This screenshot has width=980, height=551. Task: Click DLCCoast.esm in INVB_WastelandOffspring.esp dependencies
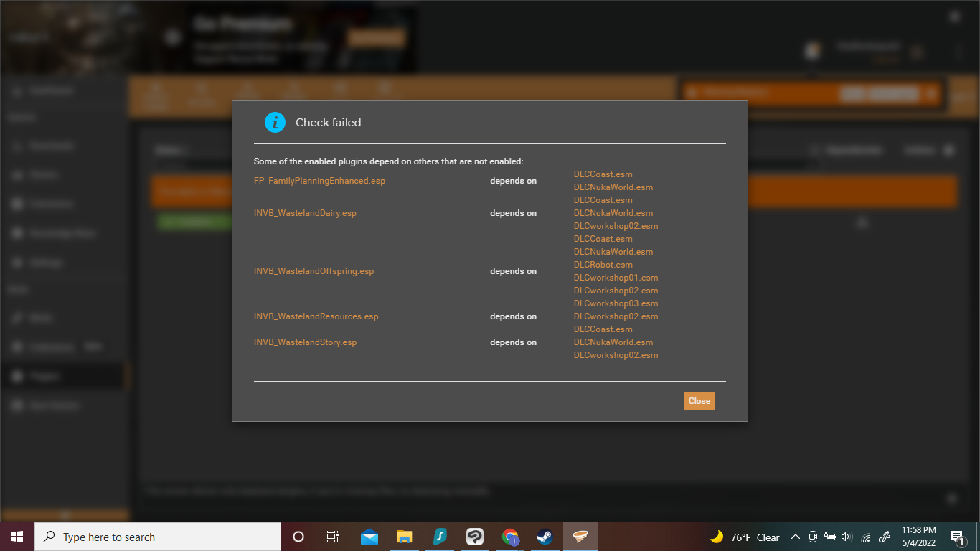pos(603,239)
